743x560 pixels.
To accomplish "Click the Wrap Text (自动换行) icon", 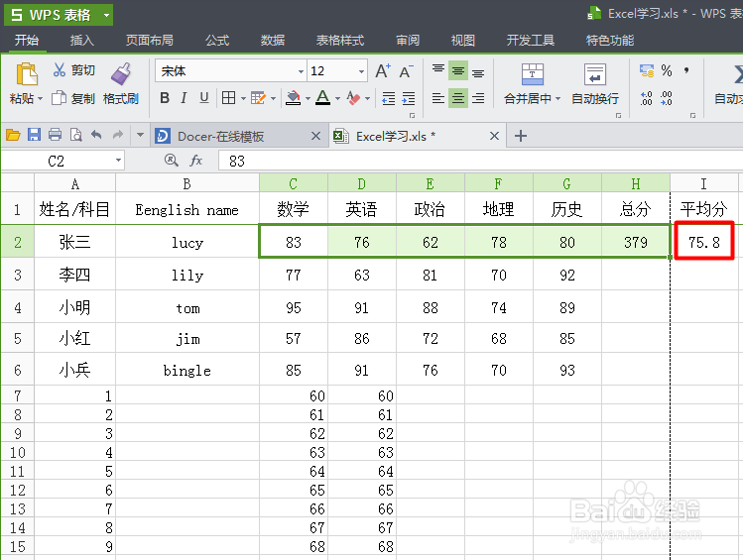I will pyautogui.click(x=595, y=74).
